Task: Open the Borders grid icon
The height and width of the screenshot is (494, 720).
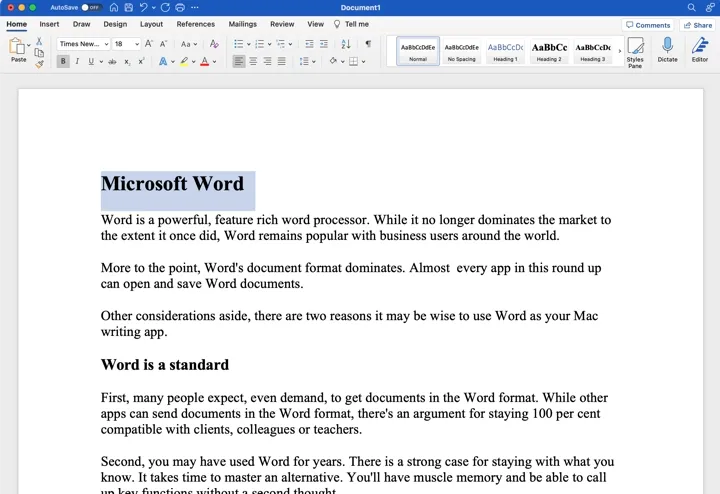Action: (x=354, y=61)
